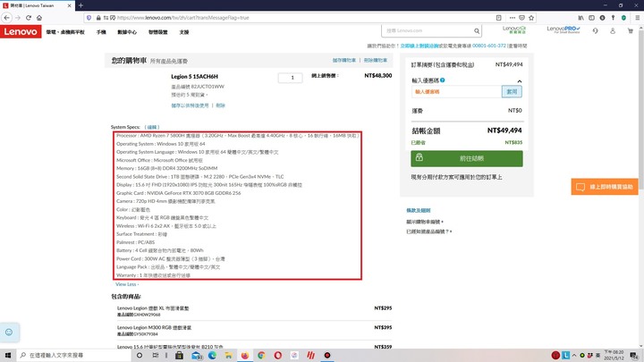
Task: Open the LenovoPRO header link
Action: pos(563,29)
